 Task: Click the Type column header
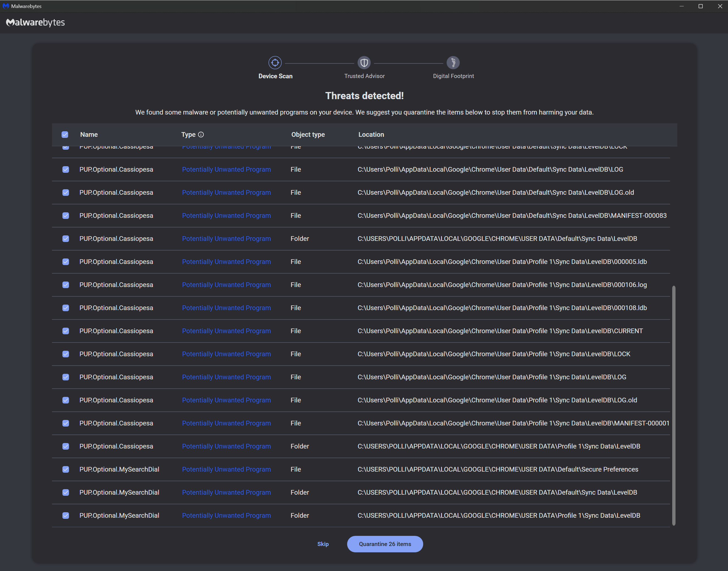tap(188, 134)
